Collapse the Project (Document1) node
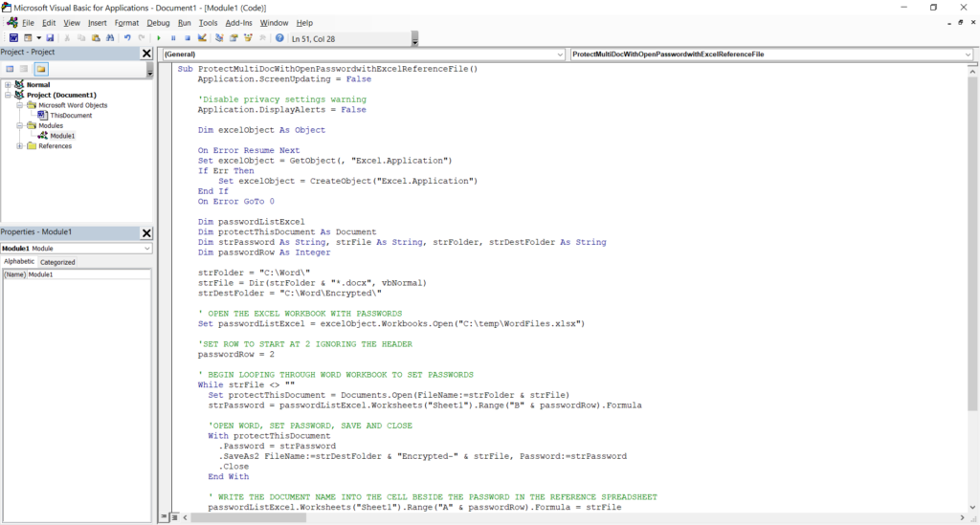The height and width of the screenshot is (525, 980). (8, 95)
